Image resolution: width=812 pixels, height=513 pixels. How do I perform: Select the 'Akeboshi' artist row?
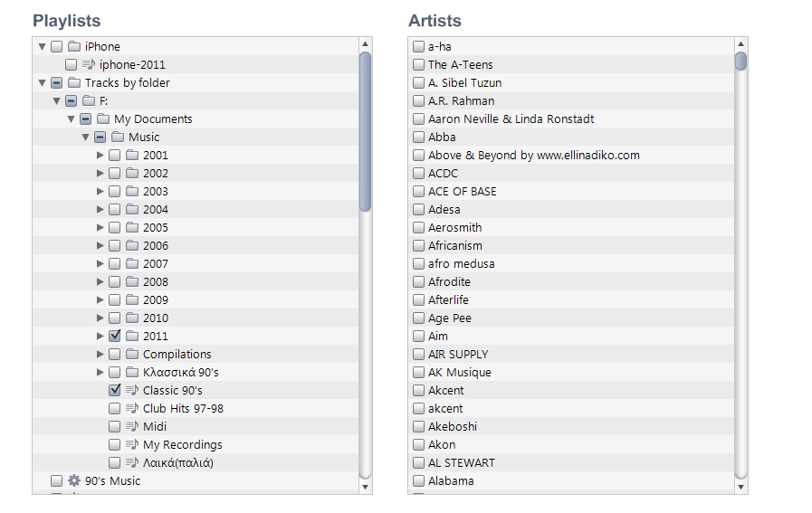click(x=571, y=426)
